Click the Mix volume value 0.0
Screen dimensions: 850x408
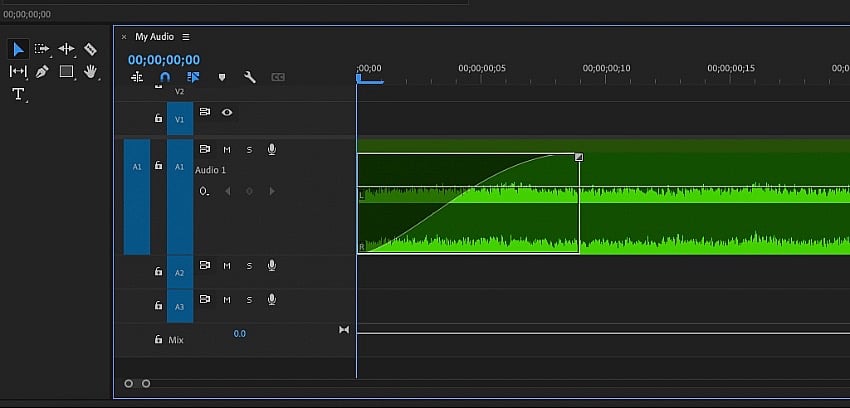click(x=240, y=334)
